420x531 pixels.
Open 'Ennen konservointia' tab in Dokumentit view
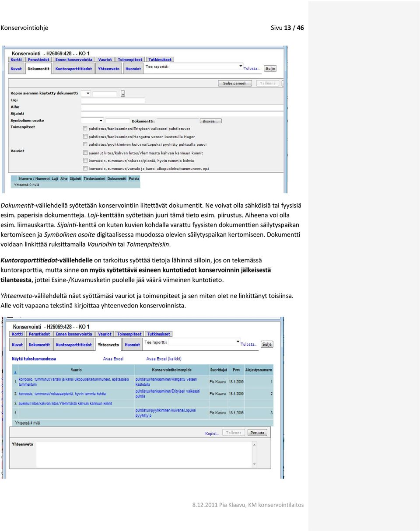[x=74, y=59]
